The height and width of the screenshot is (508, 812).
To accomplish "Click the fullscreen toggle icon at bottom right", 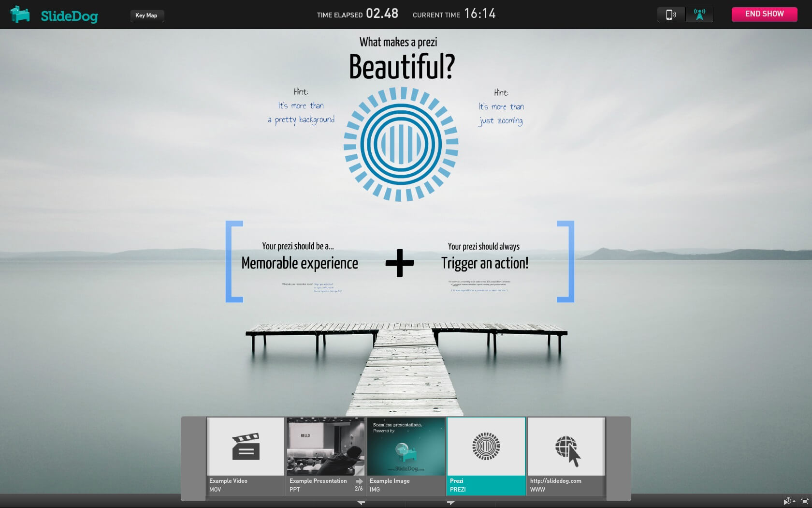I will coord(804,501).
